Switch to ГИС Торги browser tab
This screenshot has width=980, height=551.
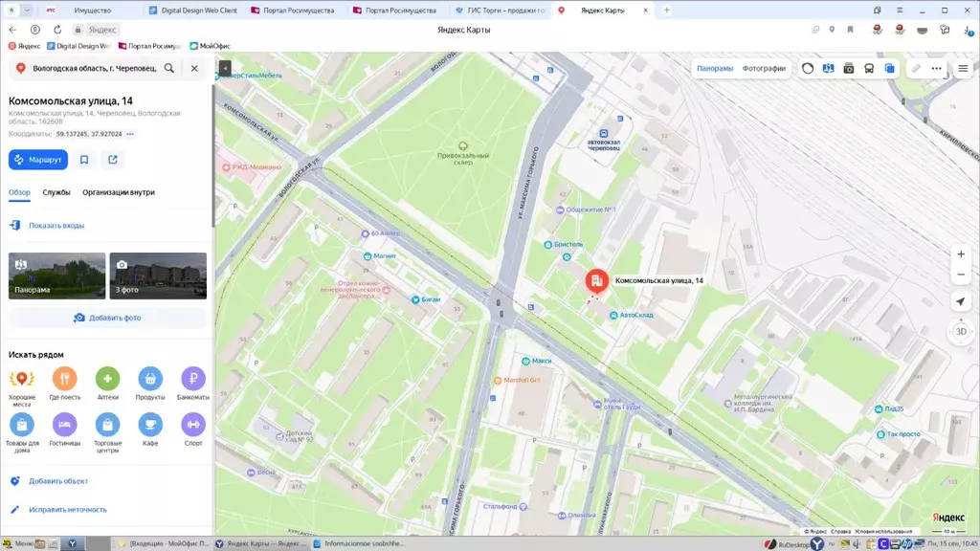pos(500,11)
